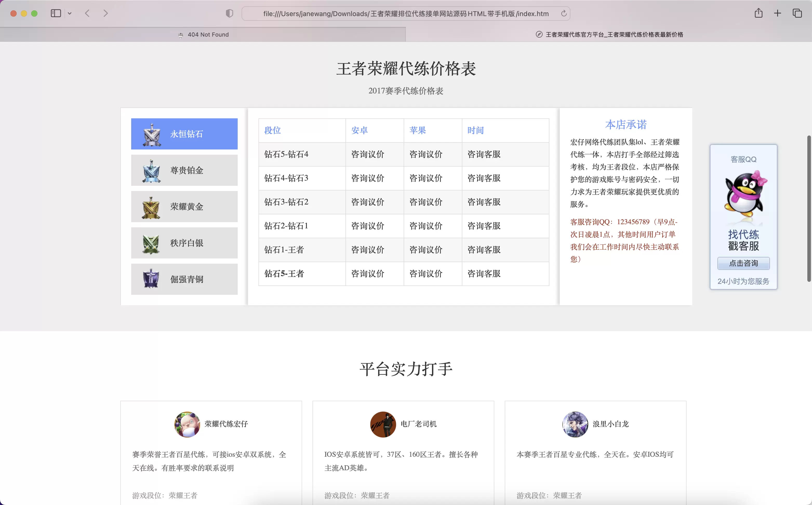Show the tab overview icon
Screen dimensions: 812x505
[x=797, y=13]
